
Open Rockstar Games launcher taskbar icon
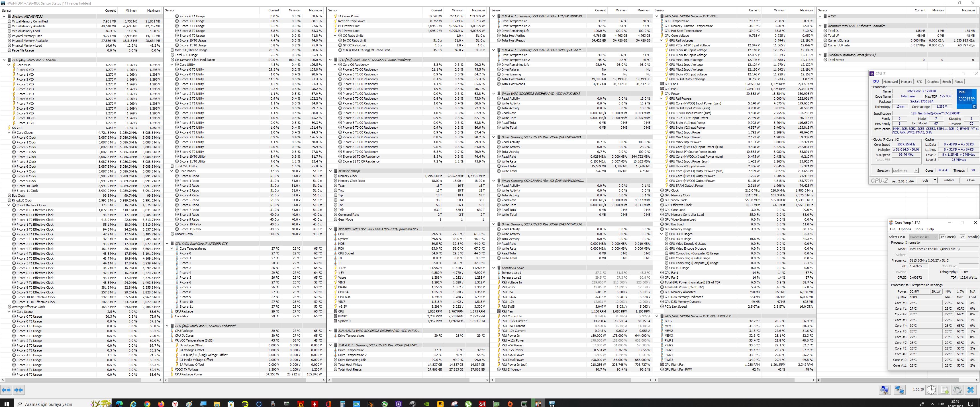point(440,404)
